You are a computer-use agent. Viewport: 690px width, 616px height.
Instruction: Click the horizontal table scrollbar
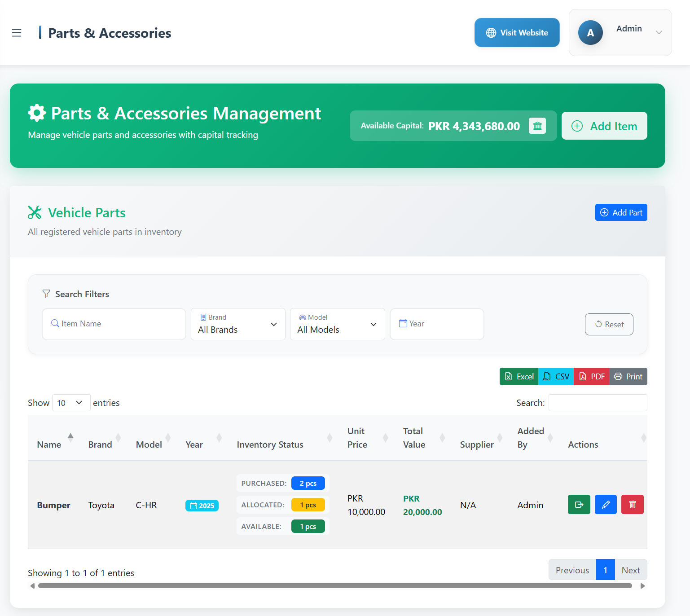335,586
